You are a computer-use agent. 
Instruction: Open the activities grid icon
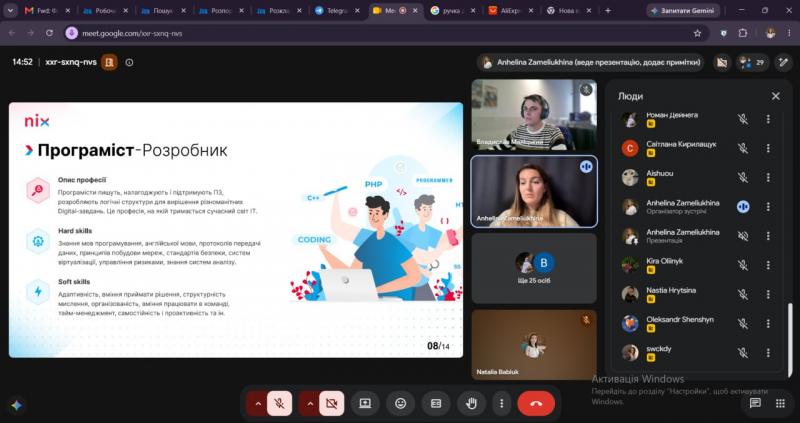[x=780, y=403]
